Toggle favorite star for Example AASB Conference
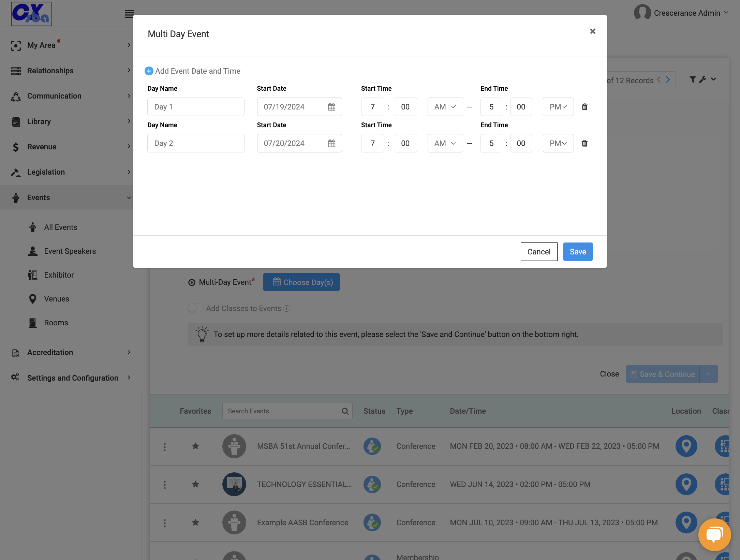Viewport: 740px width, 560px height. [x=195, y=522]
